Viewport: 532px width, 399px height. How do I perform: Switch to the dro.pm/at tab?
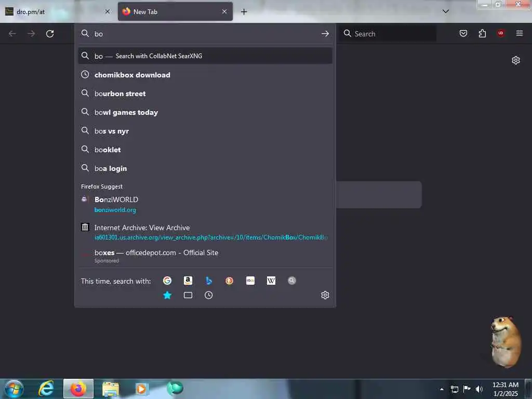click(x=58, y=11)
